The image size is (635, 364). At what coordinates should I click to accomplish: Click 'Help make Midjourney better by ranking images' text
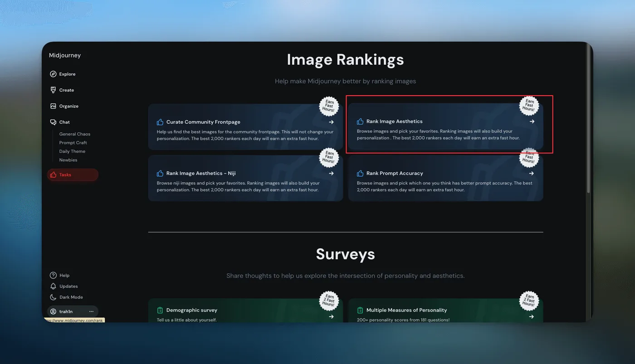[345, 81]
